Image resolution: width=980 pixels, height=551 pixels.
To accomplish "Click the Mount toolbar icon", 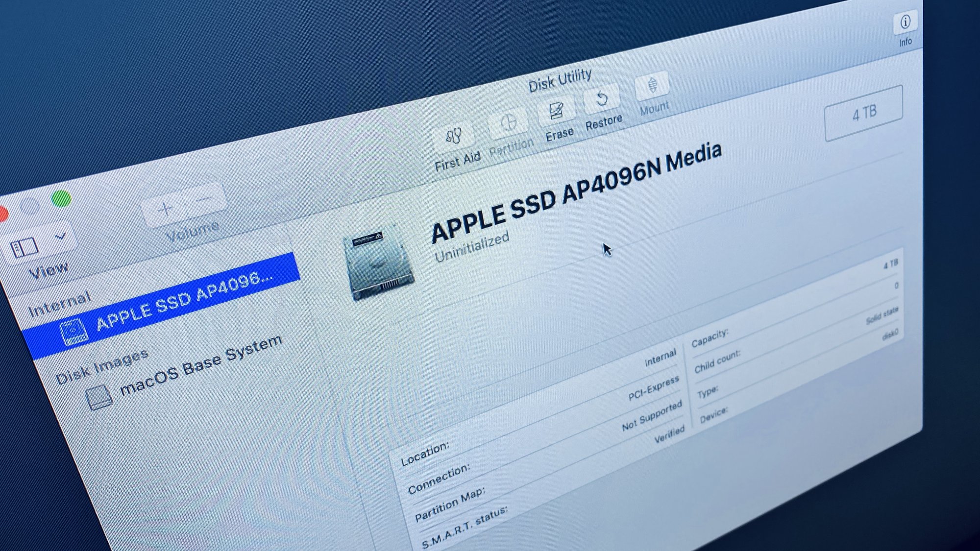I will point(652,86).
